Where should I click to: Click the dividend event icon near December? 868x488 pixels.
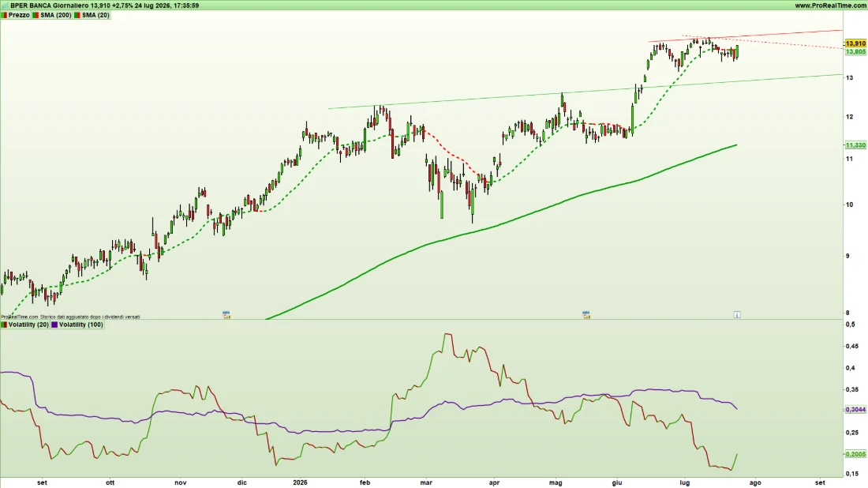(226, 314)
